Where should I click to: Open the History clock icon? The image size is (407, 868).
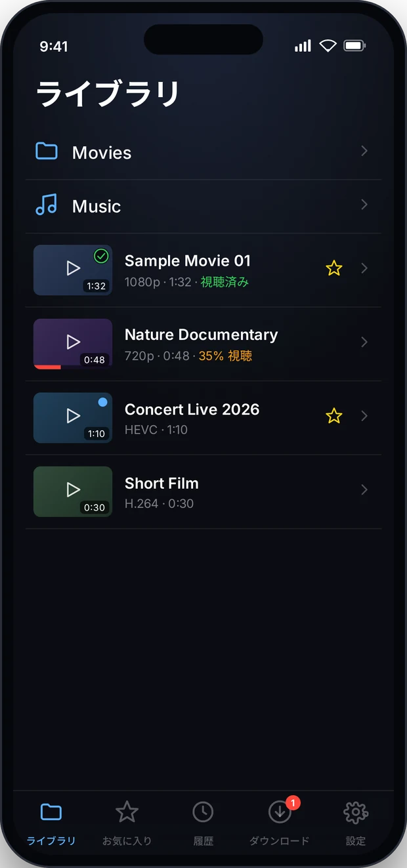click(x=203, y=812)
